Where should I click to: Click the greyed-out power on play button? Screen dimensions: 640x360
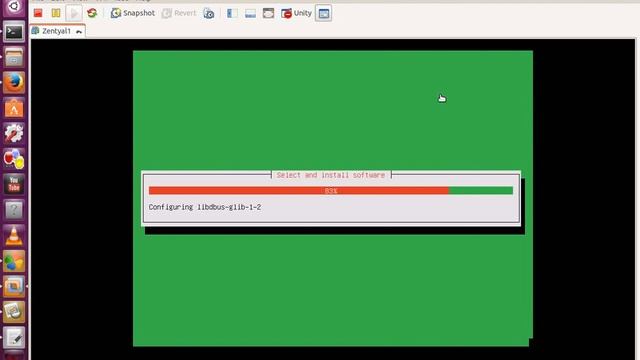point(74,13)
